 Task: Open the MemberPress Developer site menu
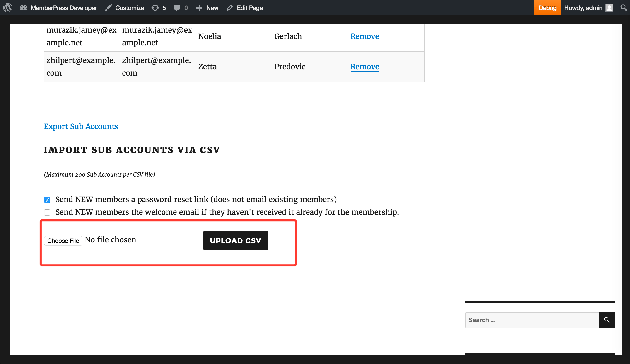pos(58,8)
